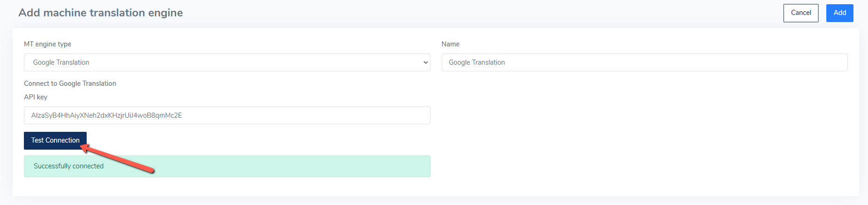Image resolution: width=868 pixels, height=205 pixels.
Task: Click the blank page header background
Action: pyautogui.click(x=468, y=13)
